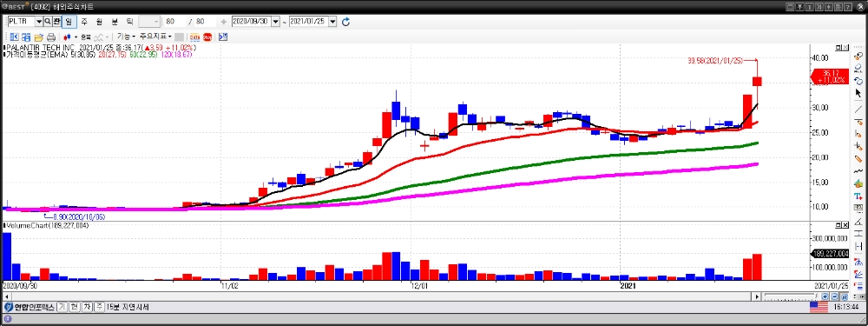Select the arrow pointer tool
The width and height of the screenshot is (868, 326).
(x=858, y=93)
